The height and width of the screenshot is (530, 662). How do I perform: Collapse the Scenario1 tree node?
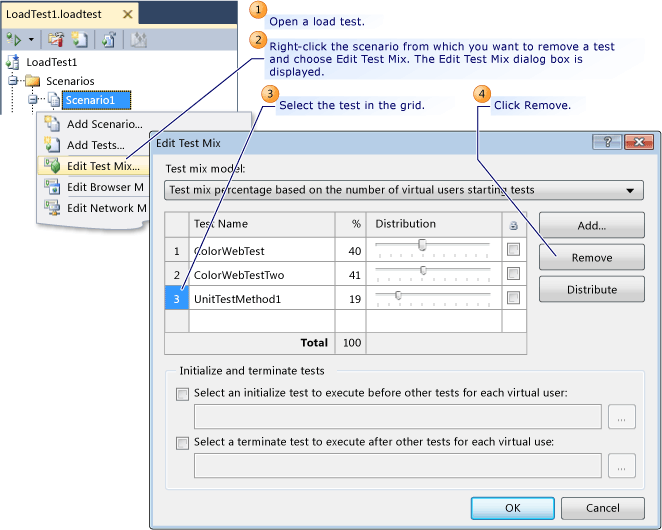click(x=33, y=100)
